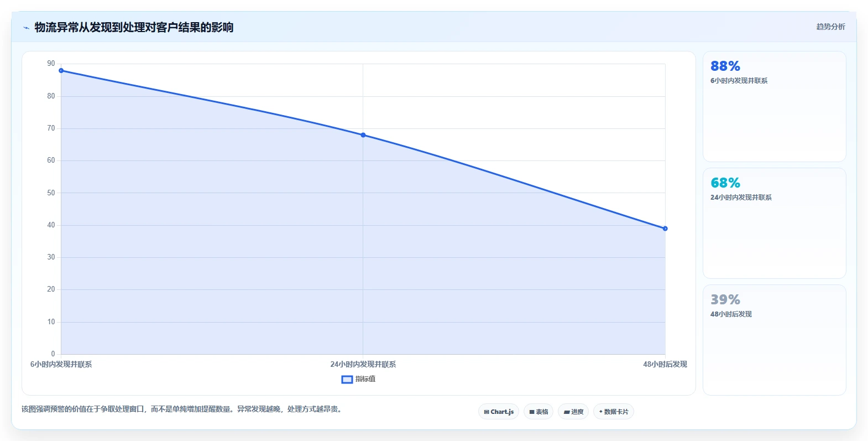Click the icon inside the 进度 tag

tap(567, 412)
